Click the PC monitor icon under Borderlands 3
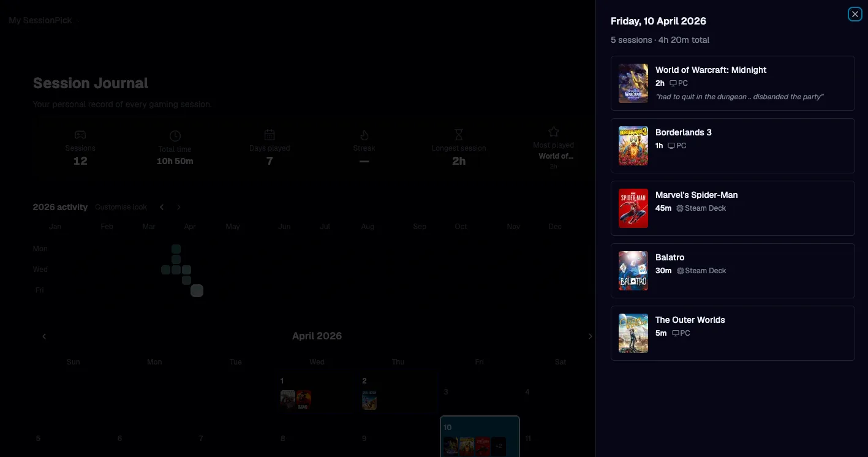Screen dimensions: 868x457 671,146
